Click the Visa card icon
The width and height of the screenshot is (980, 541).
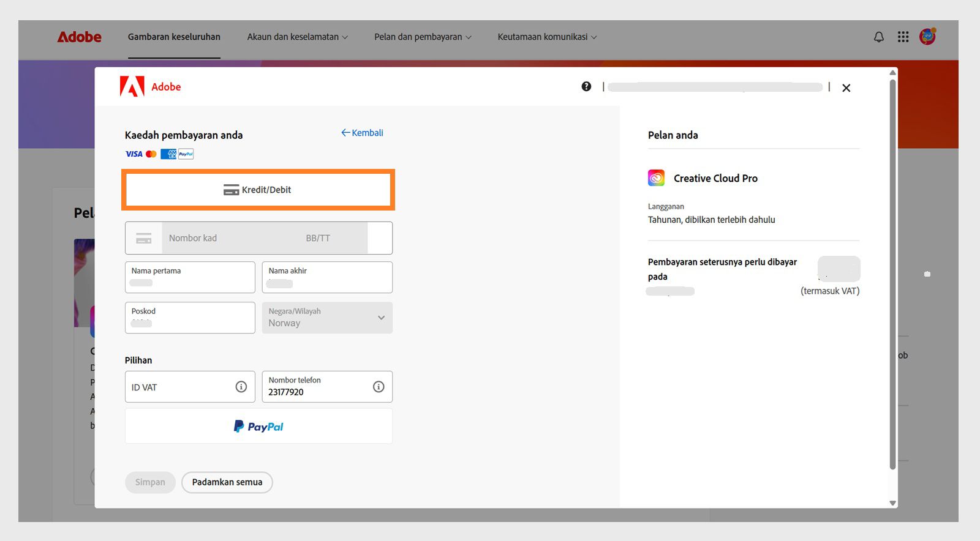click(134, 154)
